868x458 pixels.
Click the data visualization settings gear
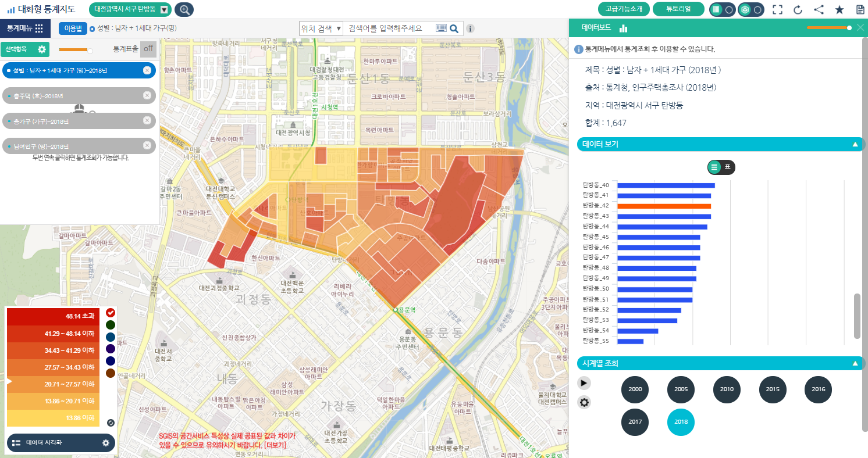point(106,443)
